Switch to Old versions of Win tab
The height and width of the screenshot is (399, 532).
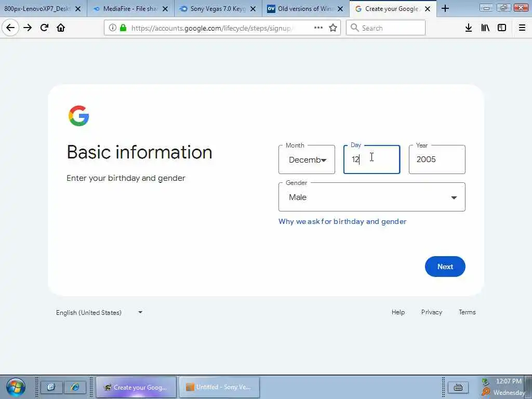[305, 9]
